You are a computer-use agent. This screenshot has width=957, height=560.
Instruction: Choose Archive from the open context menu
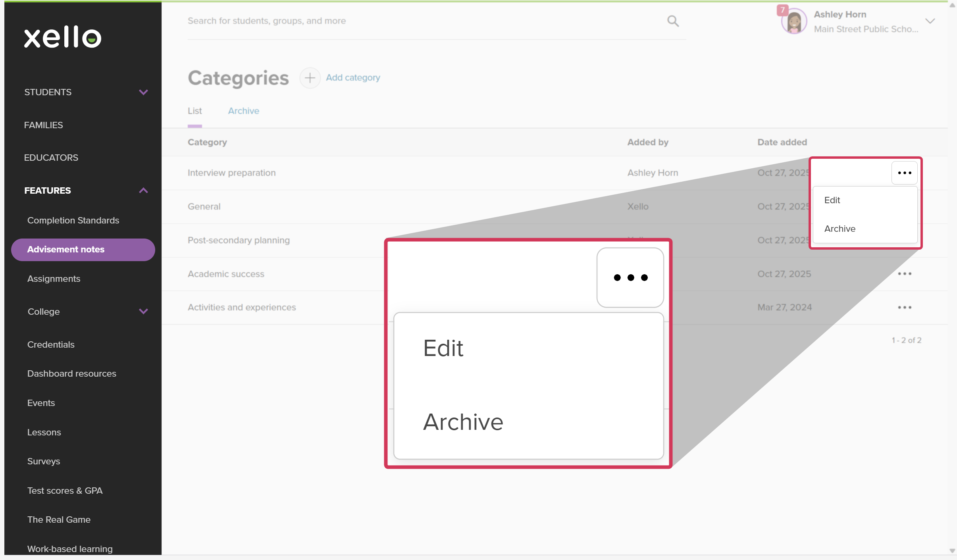click(840, 229)
